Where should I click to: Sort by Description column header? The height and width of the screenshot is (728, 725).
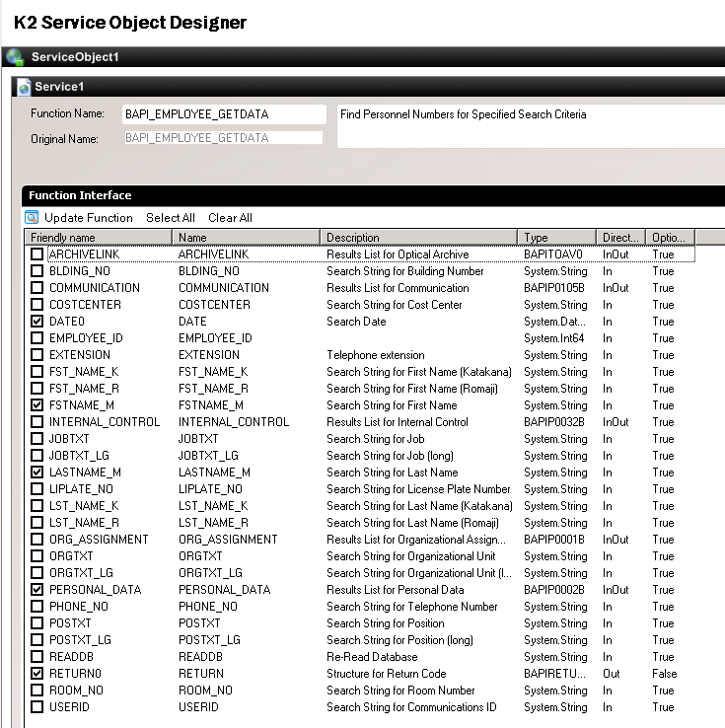click(x=418, y=238)
